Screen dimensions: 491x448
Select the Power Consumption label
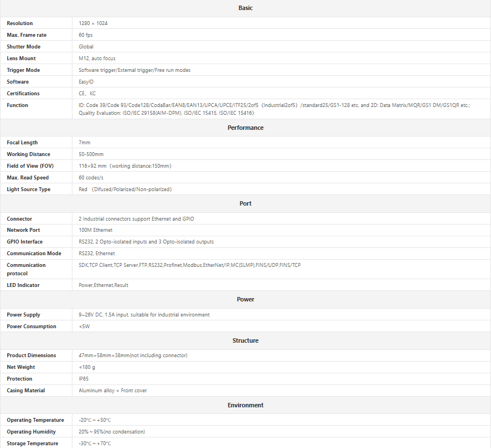(31, 327)
